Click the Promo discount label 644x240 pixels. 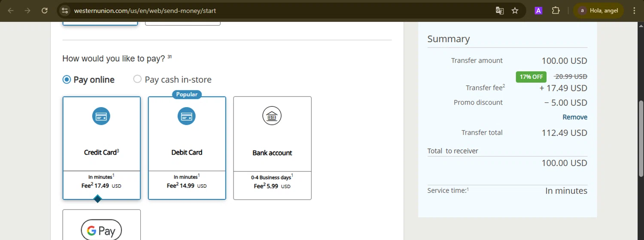pos(478,102)
